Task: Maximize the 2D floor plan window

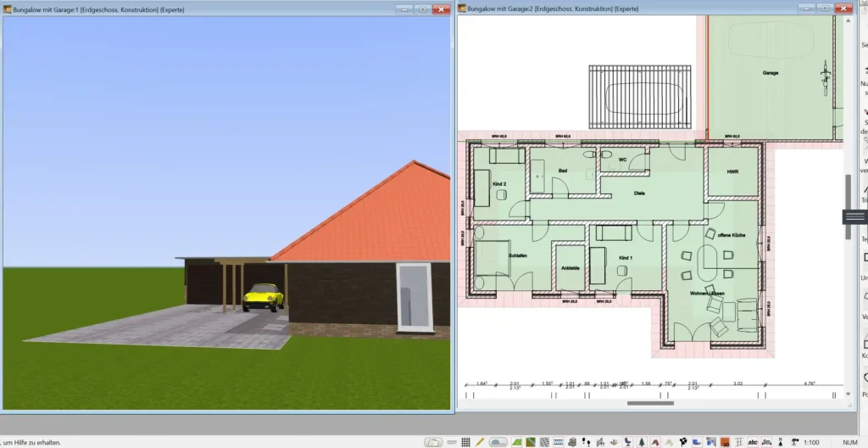Action: (822, 8)
